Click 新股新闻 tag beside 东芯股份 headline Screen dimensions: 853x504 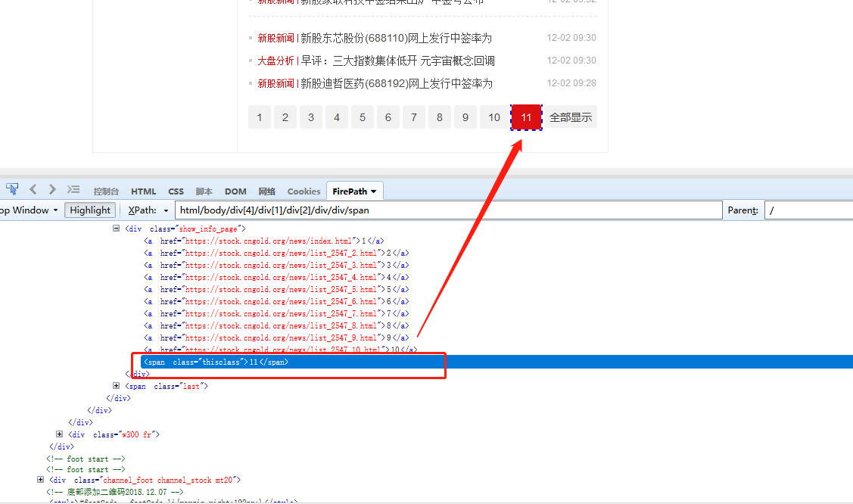(x=276, y=38)
